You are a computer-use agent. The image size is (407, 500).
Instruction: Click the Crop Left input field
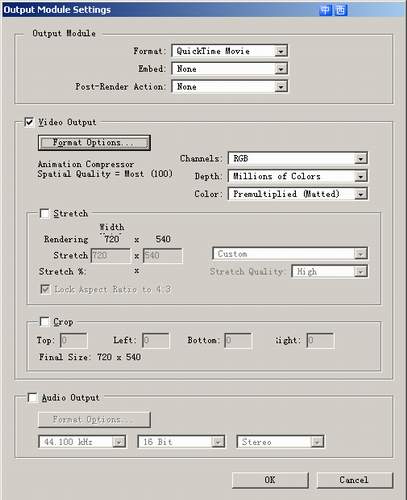(156, 340)
